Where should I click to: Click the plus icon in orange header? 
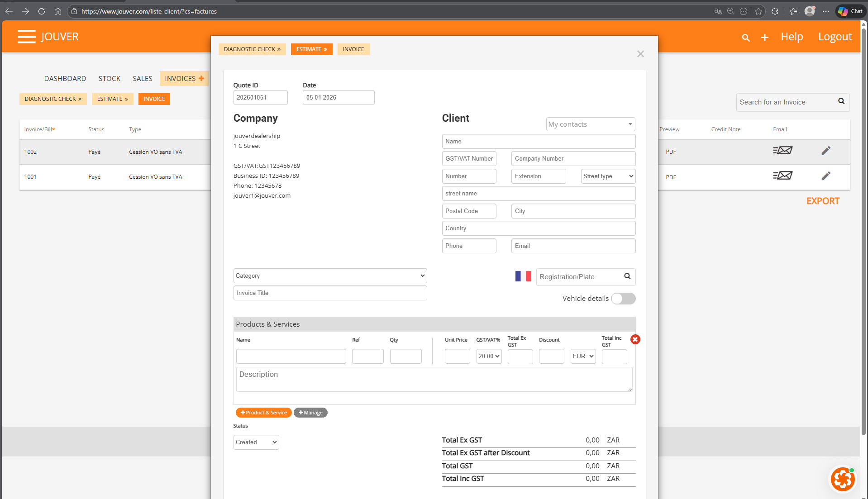pos(764,38)
